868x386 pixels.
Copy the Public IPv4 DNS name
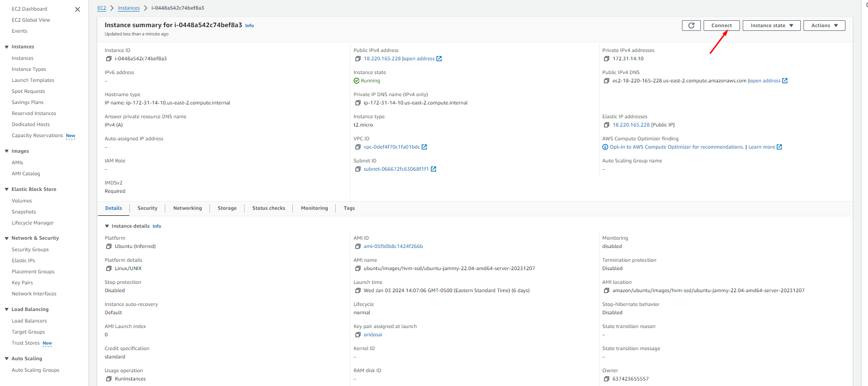(x=606, y=81)
